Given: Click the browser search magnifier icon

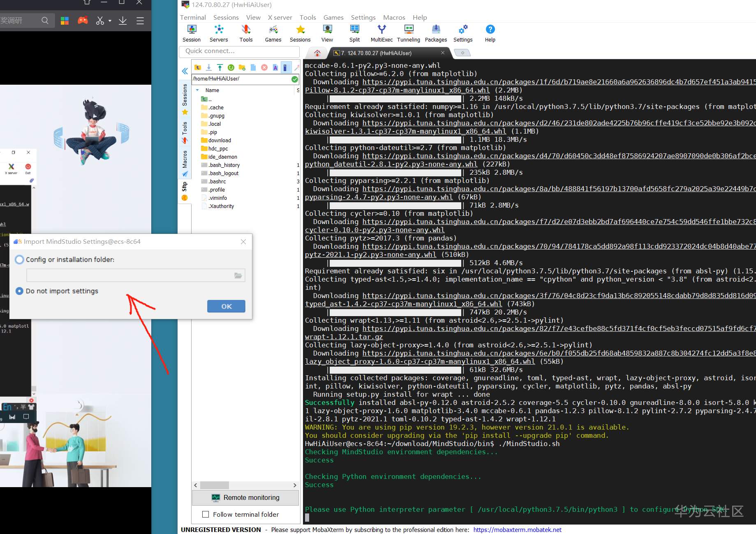Looking at the screenshot, I should tap(45, 20).
